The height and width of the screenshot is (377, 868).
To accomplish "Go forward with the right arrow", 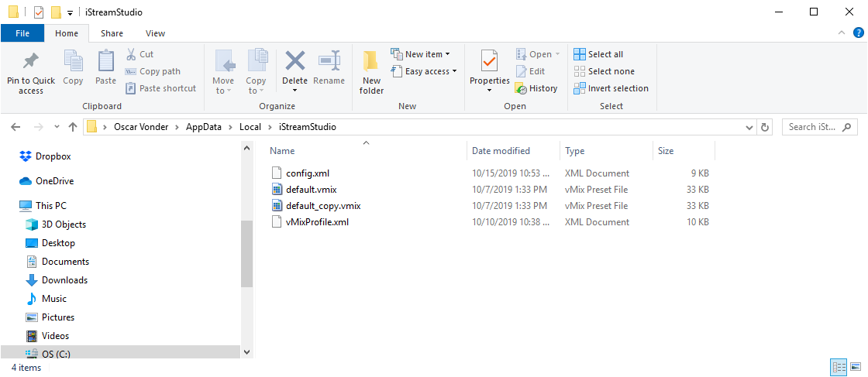I will pyautogui.click(x=38, y=127).
